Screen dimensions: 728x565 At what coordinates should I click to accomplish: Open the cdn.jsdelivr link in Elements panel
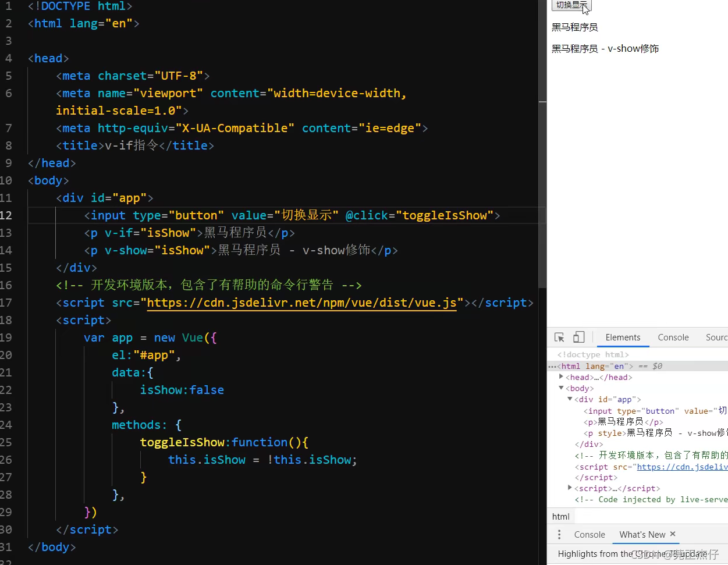coord(682,467)
